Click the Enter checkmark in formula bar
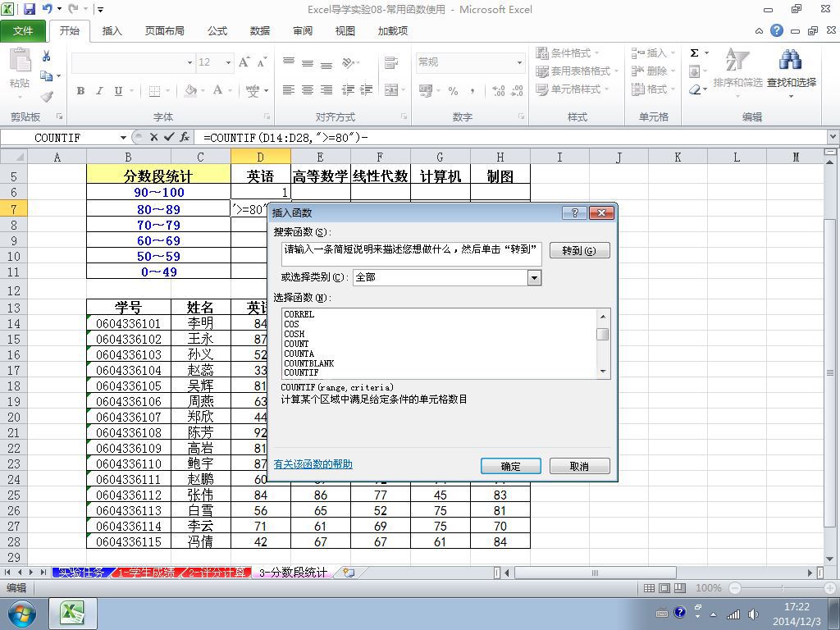The height and width of the screenshot is (630, 840). (x=169, y=138)
